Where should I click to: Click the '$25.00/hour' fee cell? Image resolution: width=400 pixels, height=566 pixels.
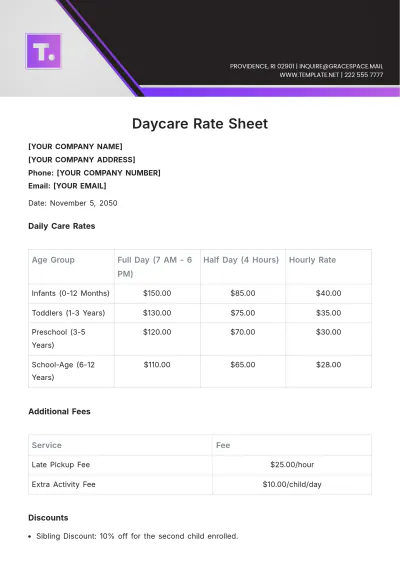(x=292, y=465)
